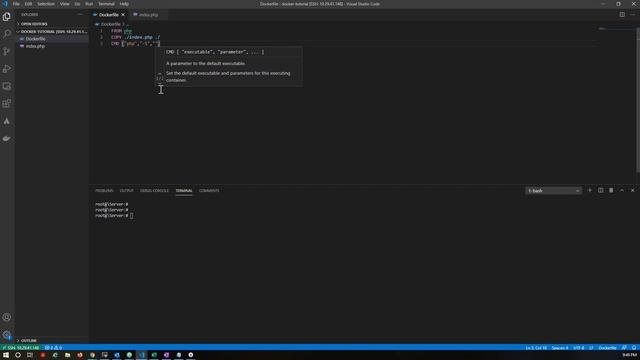
Task: Change indentation via Spaces: 4 status
Action: click(560, 348)
